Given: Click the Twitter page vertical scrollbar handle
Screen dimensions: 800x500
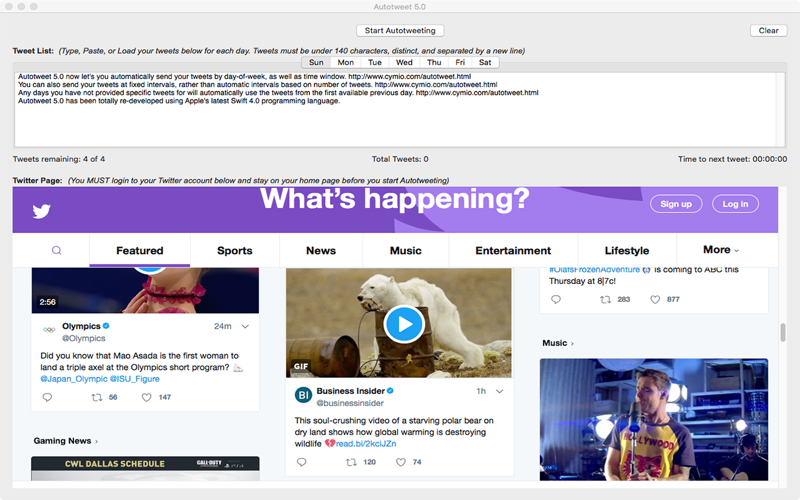Looking at the screenshot, I should click(x=783, y=333).
